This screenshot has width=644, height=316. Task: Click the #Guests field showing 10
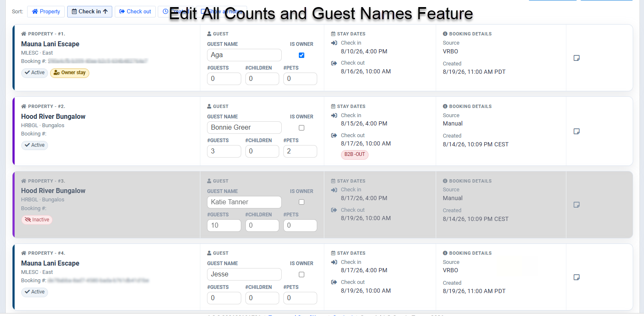point(224,226)
